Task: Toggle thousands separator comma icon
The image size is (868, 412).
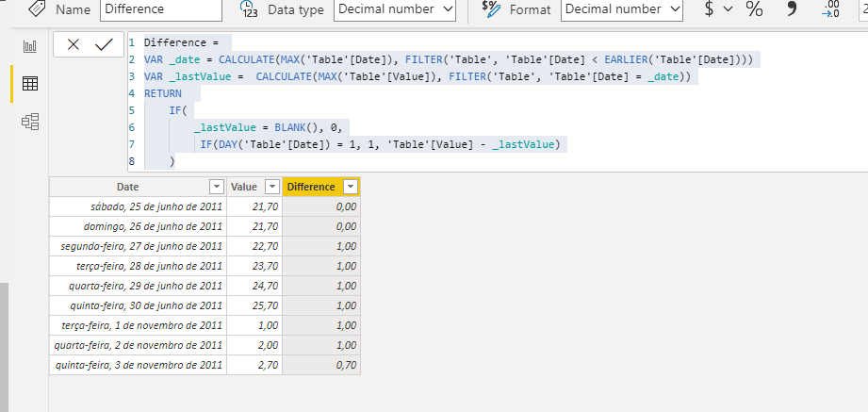Action: point(792,8)
